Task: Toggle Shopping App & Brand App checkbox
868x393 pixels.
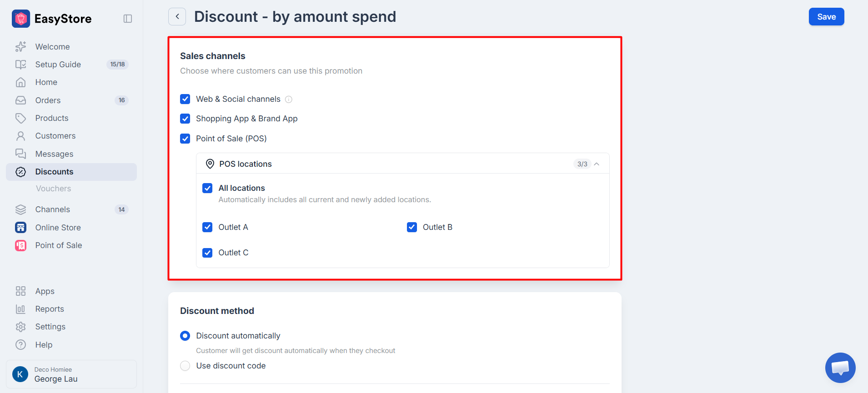Action: coord(185,119)
